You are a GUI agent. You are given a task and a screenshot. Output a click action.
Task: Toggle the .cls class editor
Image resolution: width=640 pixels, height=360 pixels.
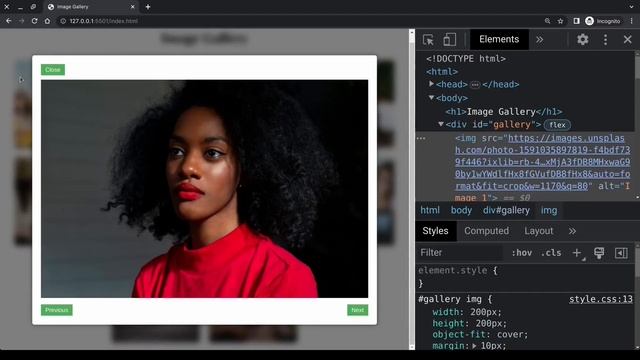pyautogui.click(x=551, y=253)
